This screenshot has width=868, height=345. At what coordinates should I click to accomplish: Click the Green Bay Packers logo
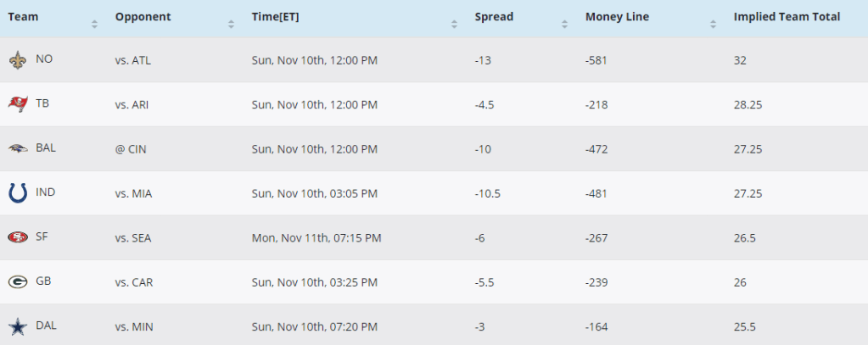[17, 281]
